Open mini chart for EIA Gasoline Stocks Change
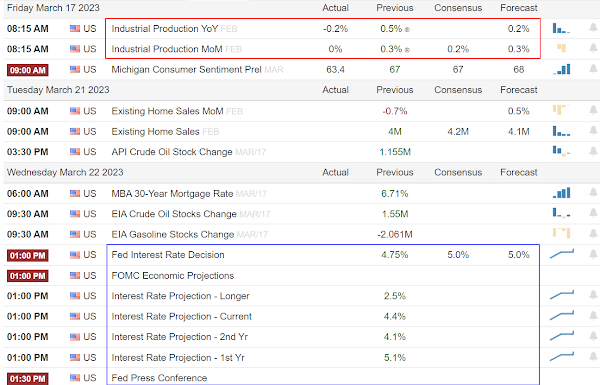The height and width of the screenshot is (385, 600). (x=561, y=233)
